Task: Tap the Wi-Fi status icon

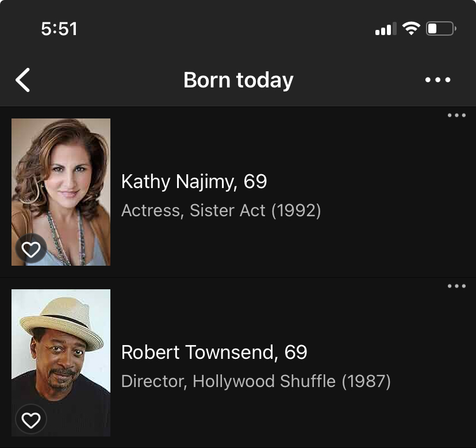Action: tap(411, 28)
